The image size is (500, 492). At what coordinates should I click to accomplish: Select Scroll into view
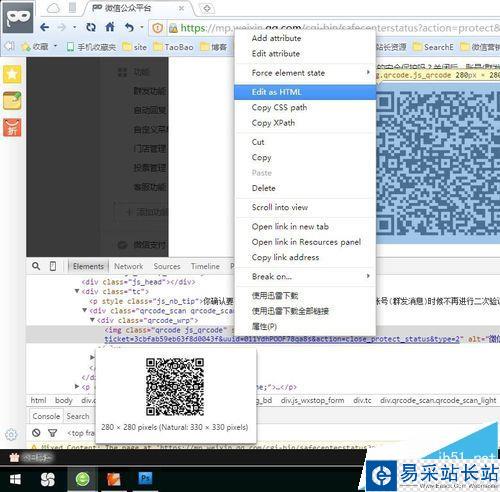(x=305, y=207)
